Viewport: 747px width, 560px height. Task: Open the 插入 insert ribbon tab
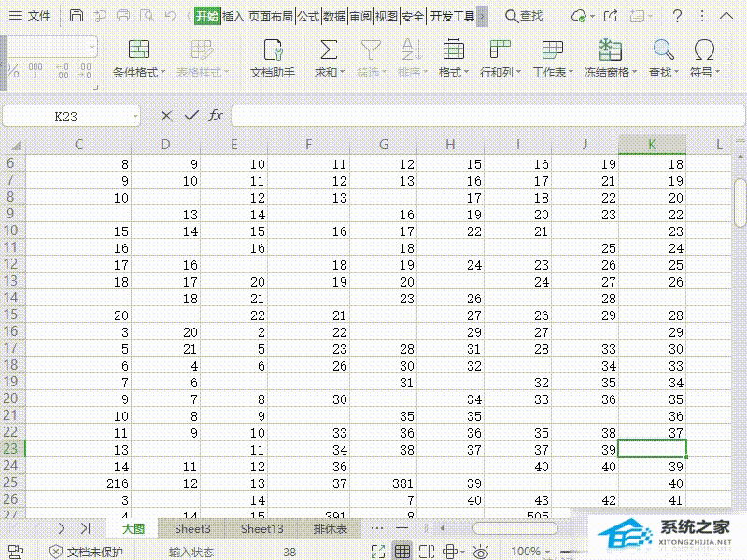(x=233, y=16)
